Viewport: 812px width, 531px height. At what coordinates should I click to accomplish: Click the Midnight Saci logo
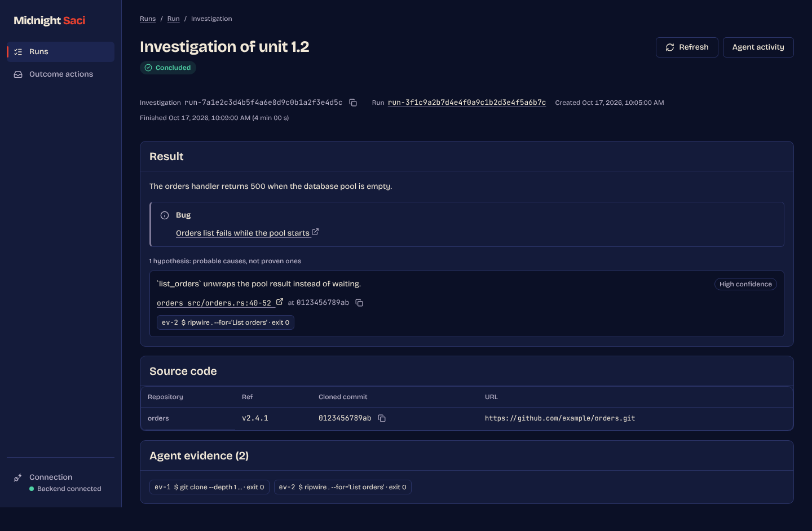pos(50,21)
